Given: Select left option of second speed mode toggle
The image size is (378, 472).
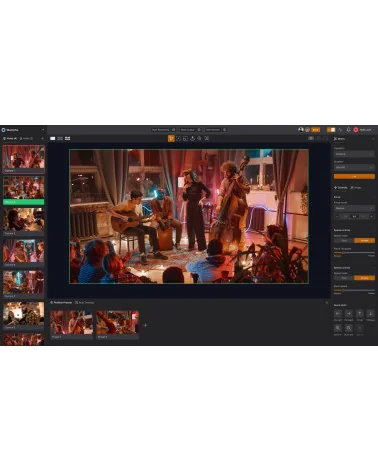Looking at the screenshot, I should click(344, 278).
